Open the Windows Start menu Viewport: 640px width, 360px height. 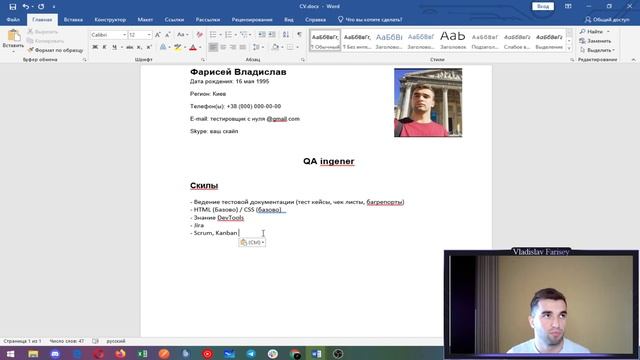[x=11, y=353]
